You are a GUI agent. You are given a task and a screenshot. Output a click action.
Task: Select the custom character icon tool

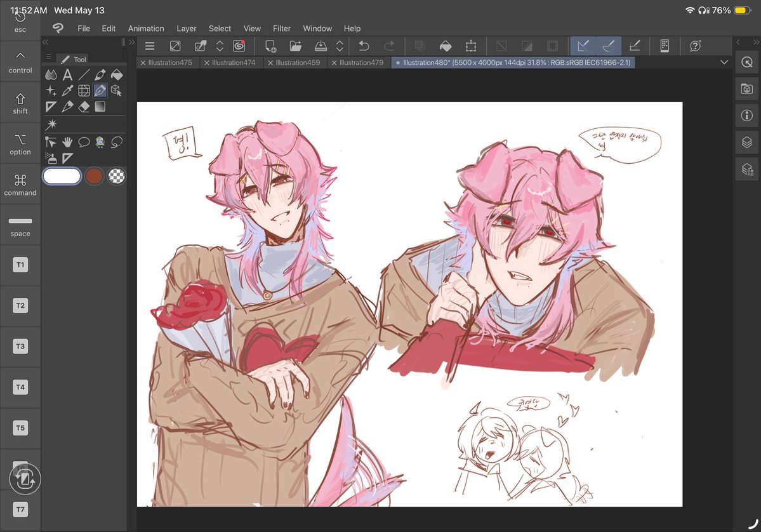(100, 142)
